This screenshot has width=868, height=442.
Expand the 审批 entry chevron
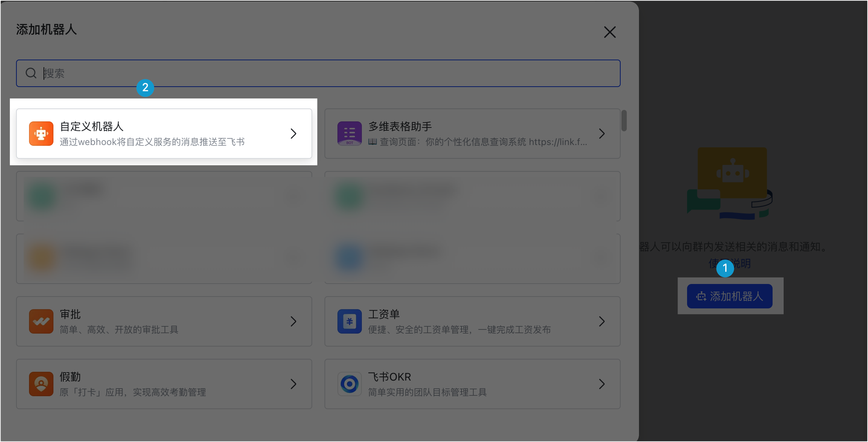point(293,321)
